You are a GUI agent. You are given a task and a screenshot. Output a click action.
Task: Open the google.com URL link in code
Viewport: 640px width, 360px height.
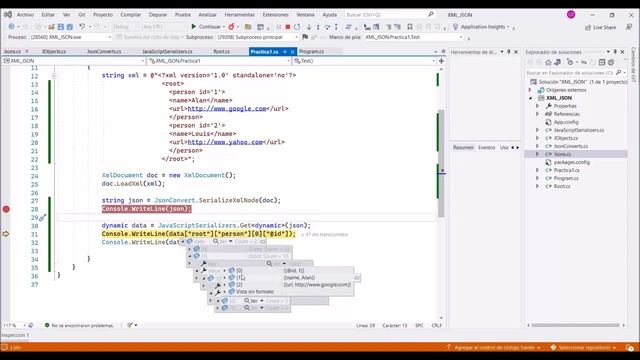(x=227, y=109)
